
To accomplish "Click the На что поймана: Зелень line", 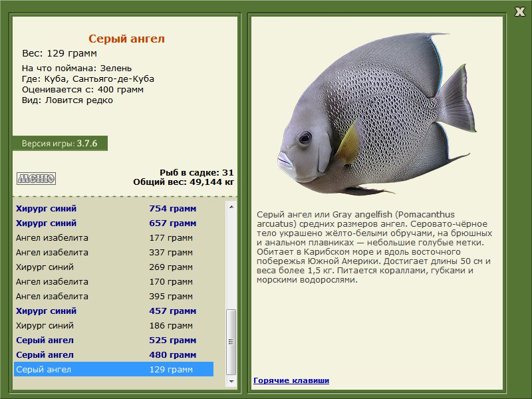I will click(x=76, y=68).
